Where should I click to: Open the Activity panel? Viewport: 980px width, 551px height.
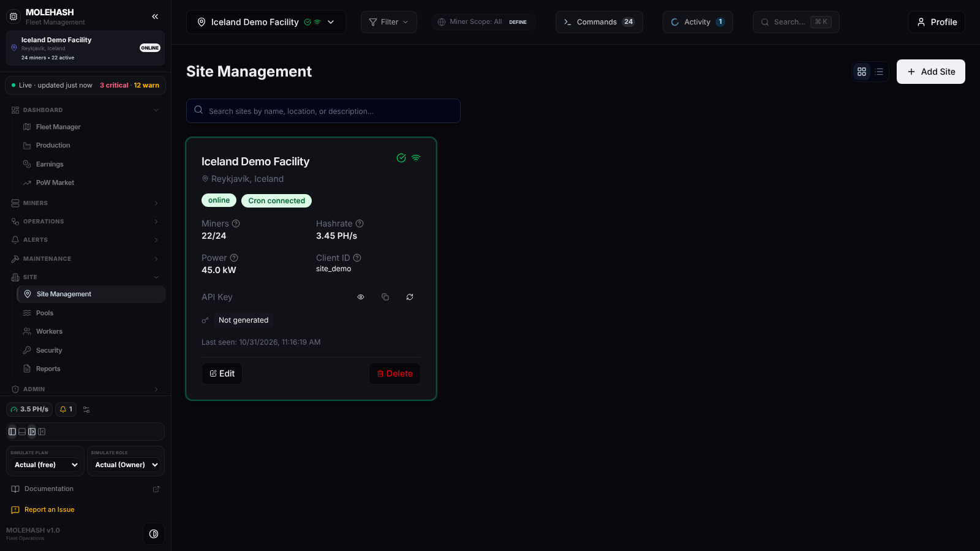click(x=698, y=22)
